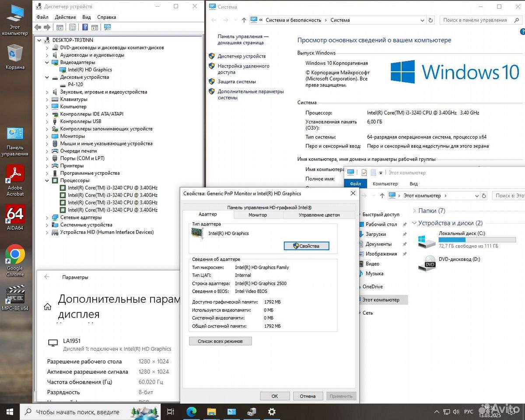
Task: Open Файл menu in Device Manager
Action: 42,17
